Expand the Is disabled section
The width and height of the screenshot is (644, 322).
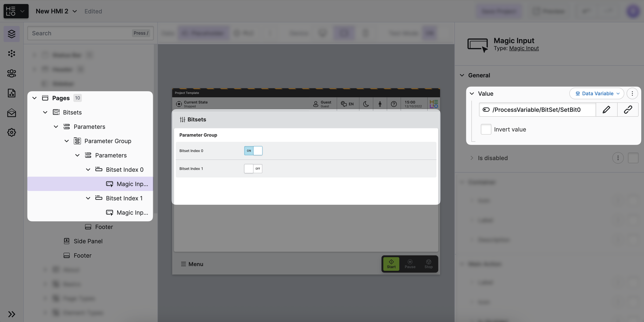click(x=472, y=158)
